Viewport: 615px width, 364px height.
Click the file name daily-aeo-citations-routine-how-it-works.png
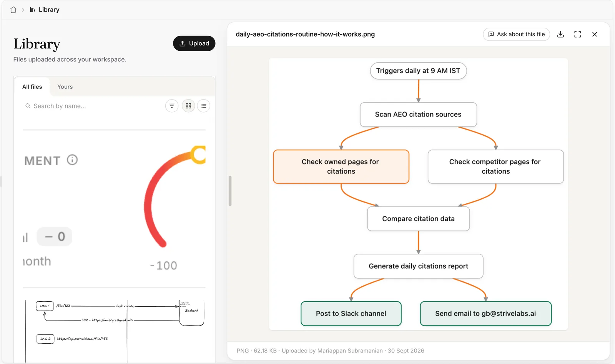[x=305, y=34]
